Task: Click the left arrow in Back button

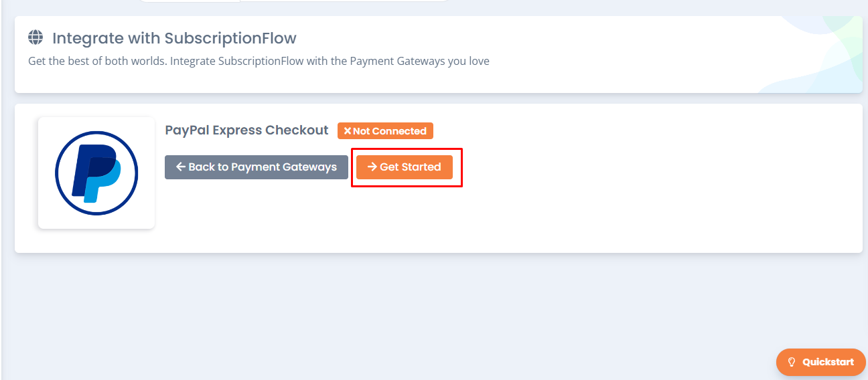Action: click(x=180, y=167)
